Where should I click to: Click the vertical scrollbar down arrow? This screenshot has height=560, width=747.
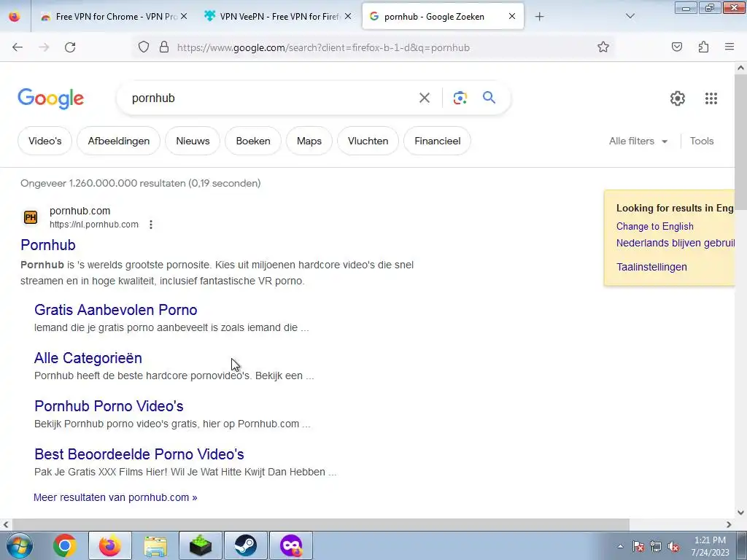(x=741, y=513)
